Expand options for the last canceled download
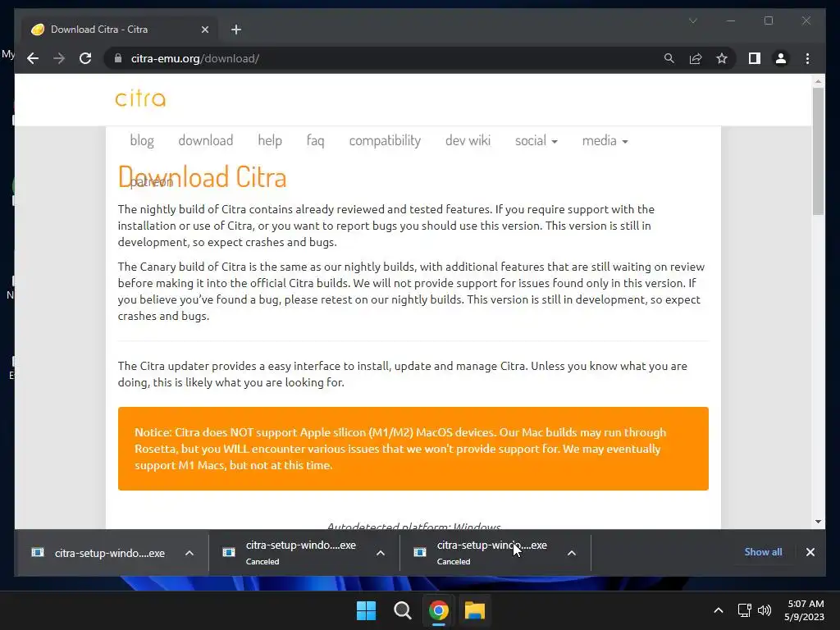Image resolution: width=840 pixels, height=630 pixels. (x=572, y=553)
